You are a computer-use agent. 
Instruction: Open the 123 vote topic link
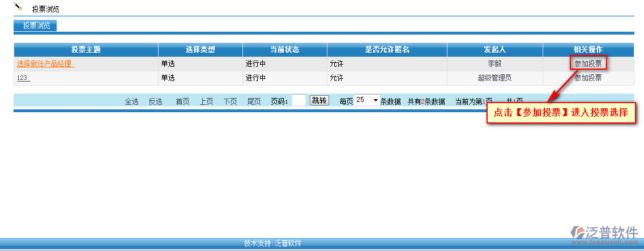pos(23,78)
